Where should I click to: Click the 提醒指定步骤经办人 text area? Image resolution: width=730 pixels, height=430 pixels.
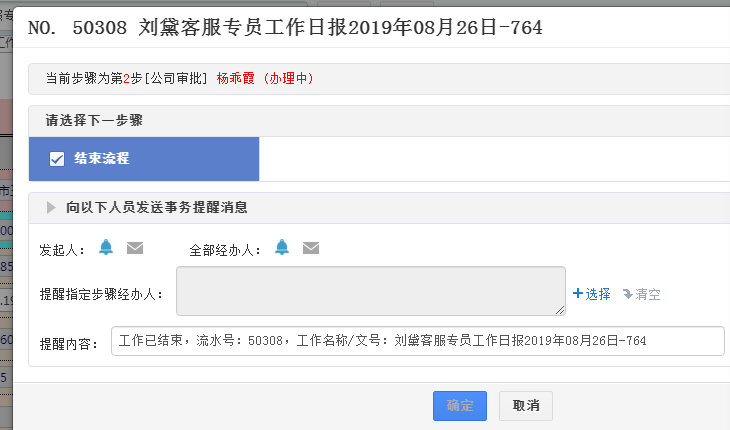[x=370, y=291]
